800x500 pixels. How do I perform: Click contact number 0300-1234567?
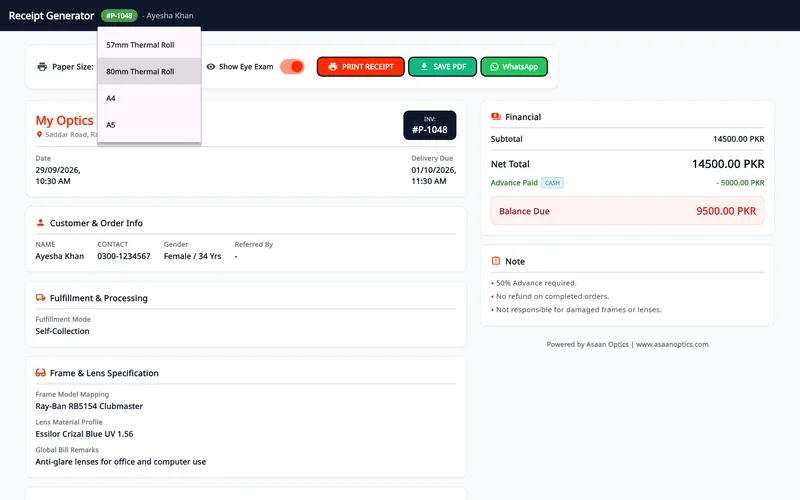124,256
